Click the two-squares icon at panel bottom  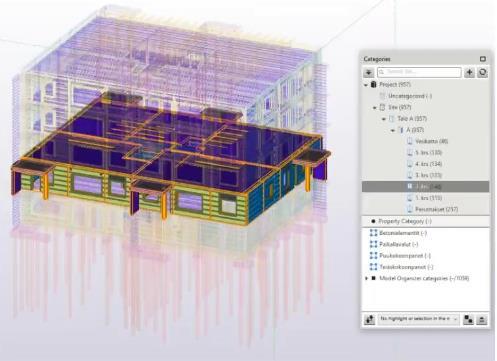pos(468,319)
